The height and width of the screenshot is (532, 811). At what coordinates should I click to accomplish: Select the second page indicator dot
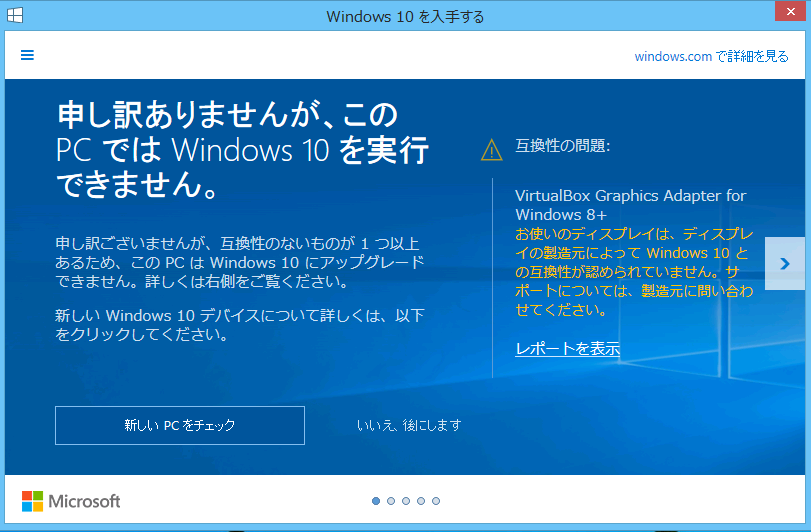click(x=391, y=501)
